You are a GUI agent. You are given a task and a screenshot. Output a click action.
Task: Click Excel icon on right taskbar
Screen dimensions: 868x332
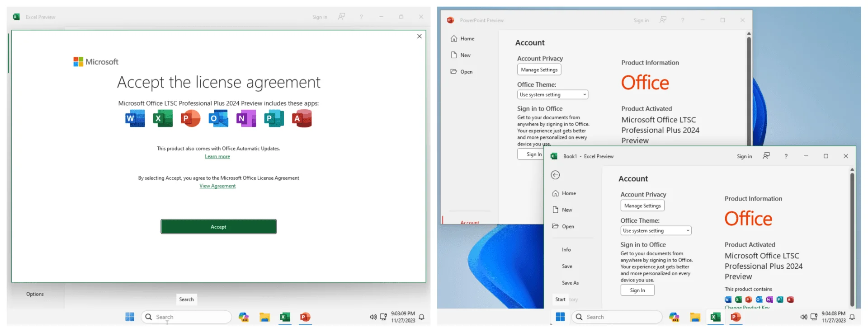tap(715, 317)
